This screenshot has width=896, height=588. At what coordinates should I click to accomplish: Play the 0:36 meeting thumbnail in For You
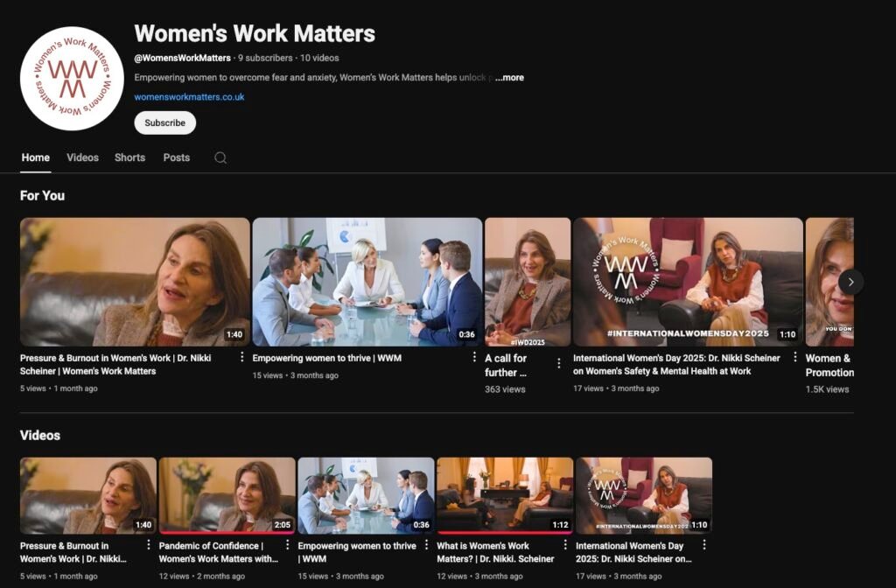click(x=367, y=282)
